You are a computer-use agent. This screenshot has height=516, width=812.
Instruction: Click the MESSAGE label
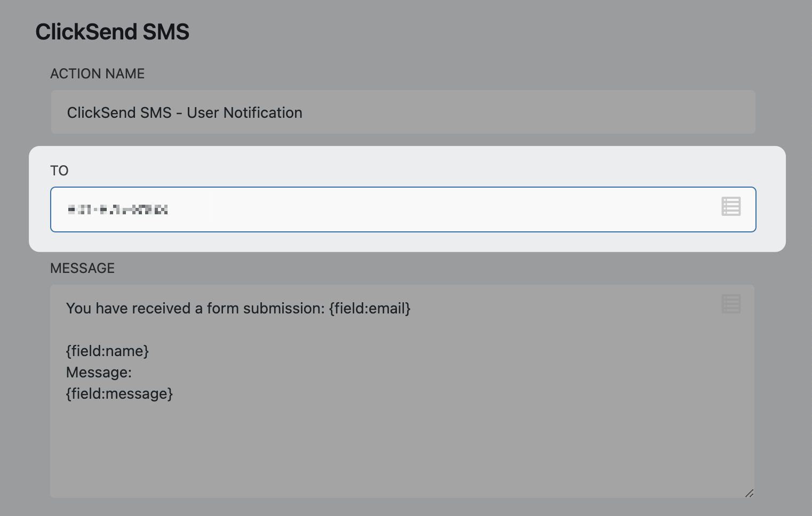[82, 268]
